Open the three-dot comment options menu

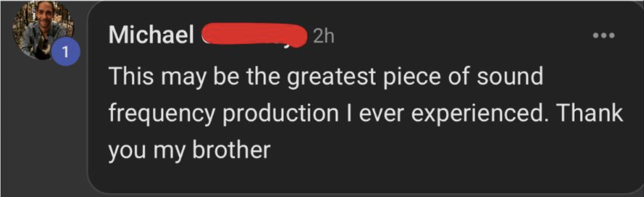click(604, 36)
